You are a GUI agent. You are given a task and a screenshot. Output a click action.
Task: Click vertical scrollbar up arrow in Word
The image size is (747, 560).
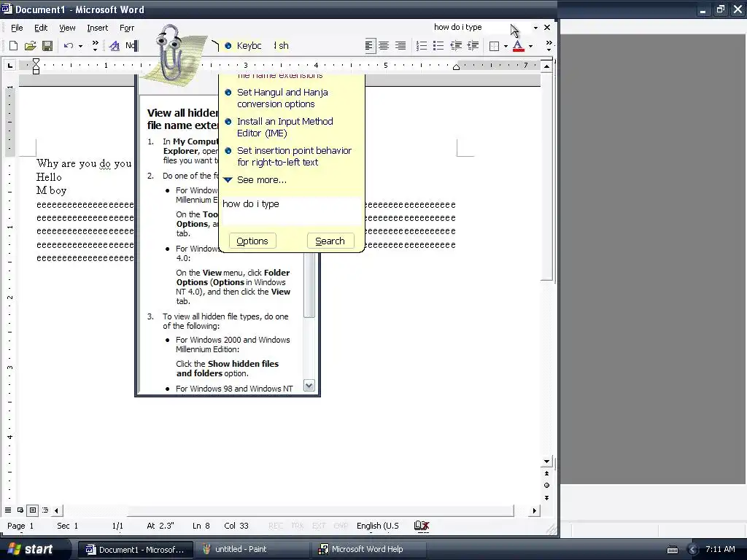click(x=546, y=66)
